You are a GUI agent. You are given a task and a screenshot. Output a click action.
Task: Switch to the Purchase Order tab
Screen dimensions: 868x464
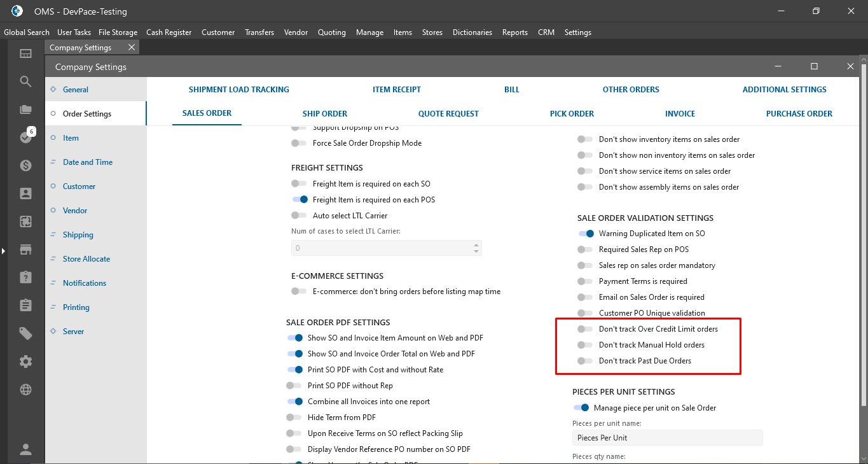(x=799, y=114)
